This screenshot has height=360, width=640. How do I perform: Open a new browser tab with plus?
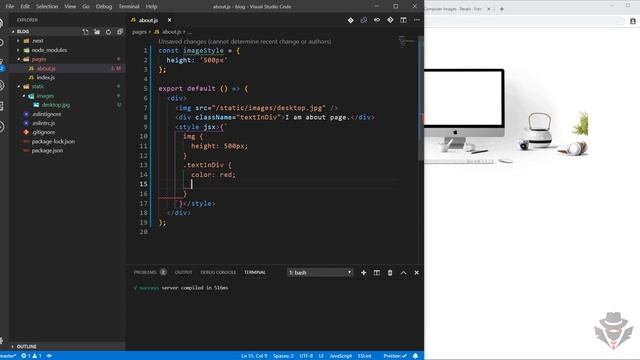click(502, 9)
